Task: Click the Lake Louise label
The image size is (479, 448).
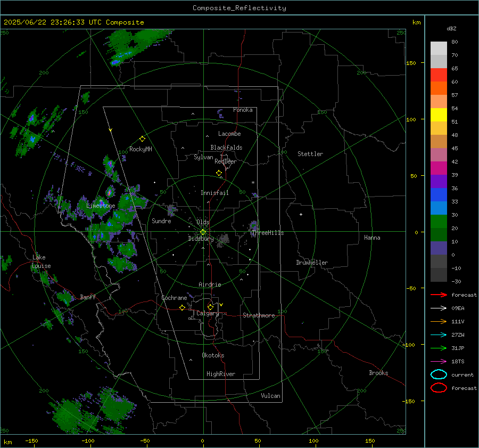Action: tap(41, 262)
